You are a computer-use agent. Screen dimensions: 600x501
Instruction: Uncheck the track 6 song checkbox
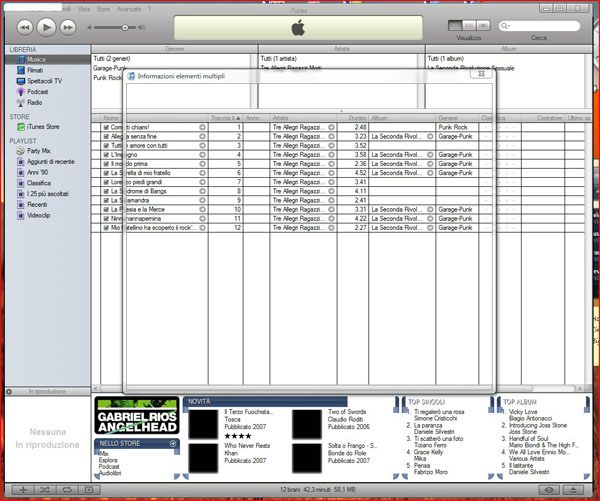pyautogui.click(x=106, y=173)
